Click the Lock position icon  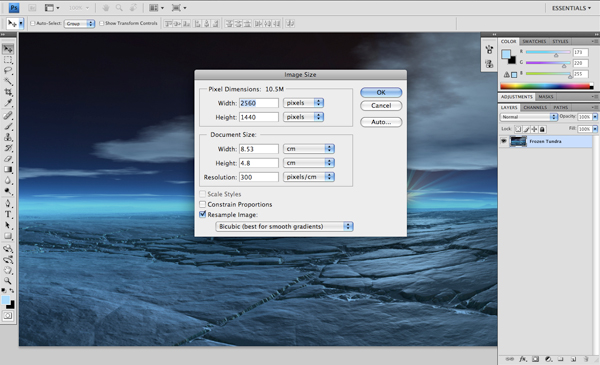point(534,129)
